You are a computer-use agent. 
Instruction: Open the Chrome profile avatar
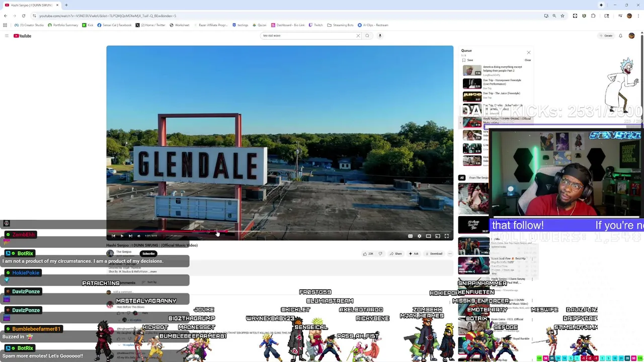coord(629,16)
